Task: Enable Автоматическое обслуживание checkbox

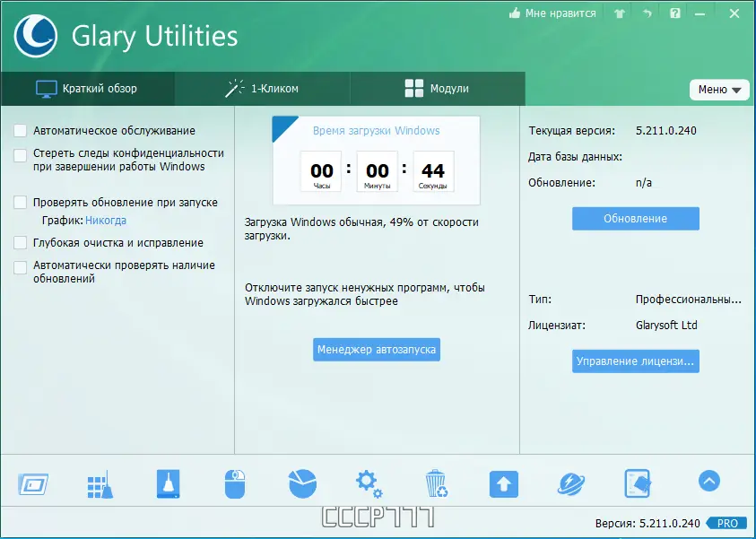Action: pos(20,130)
